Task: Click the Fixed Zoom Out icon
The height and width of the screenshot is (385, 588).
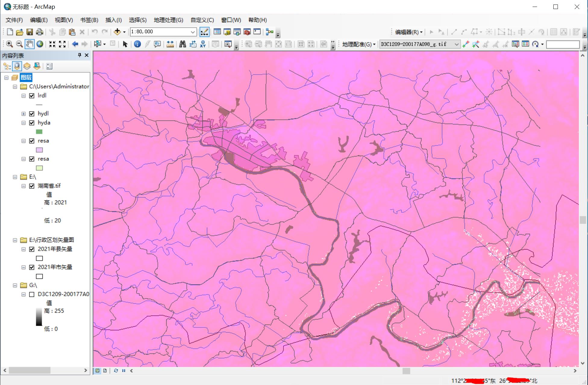Action: coord(62,44)
